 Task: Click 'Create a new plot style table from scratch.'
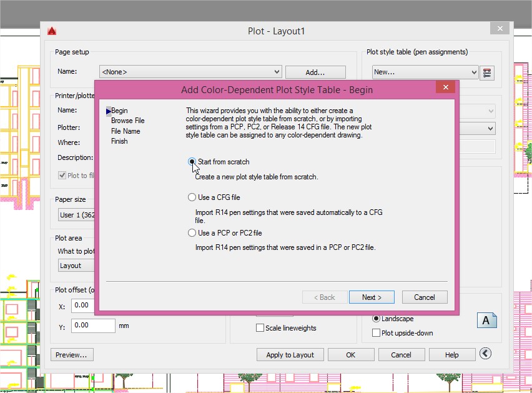[257, 177]
